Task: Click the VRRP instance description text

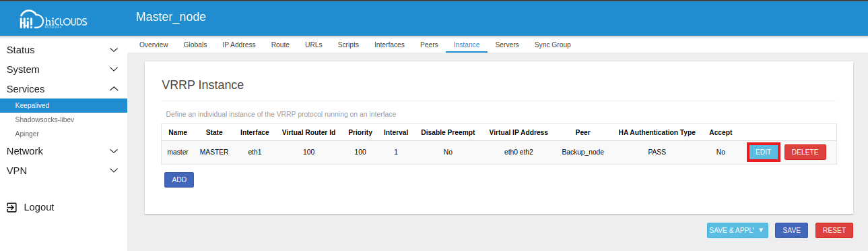Action: pyautogui.click(x=281, y=114)
